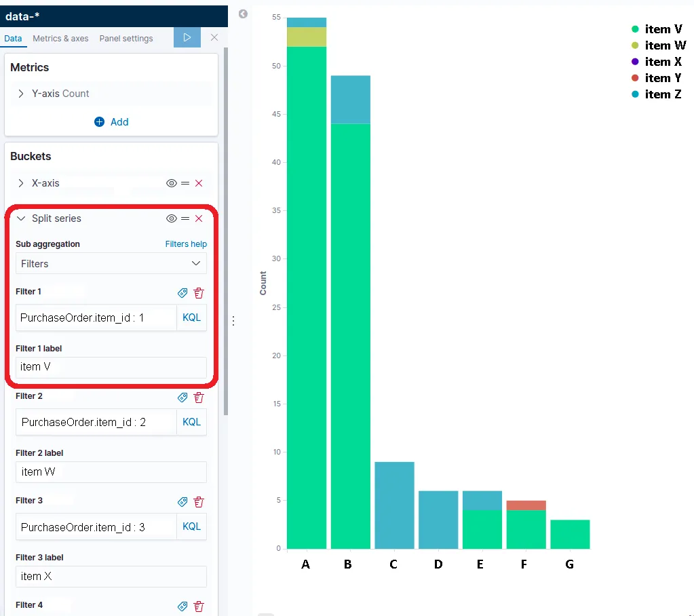Collapse sidebar with the arrow circle icon
694x616 pixels.
pos(243,14)
